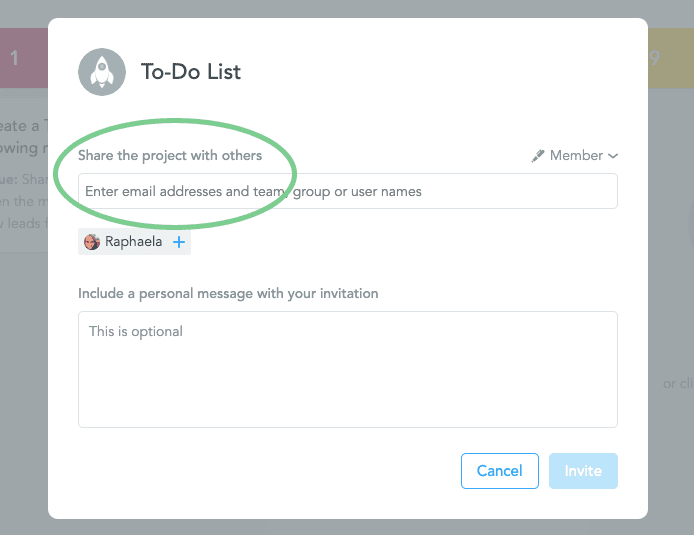This screenshot has width=694, height=535.
Task: Expand the Member chevron arrow
Action: (x=613, y=156)
